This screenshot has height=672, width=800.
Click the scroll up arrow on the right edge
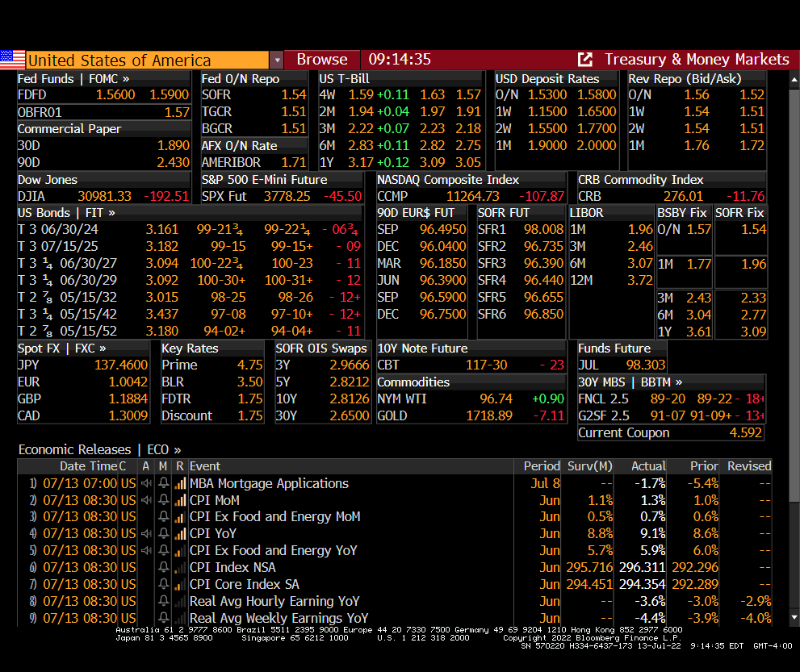(794, 80)
